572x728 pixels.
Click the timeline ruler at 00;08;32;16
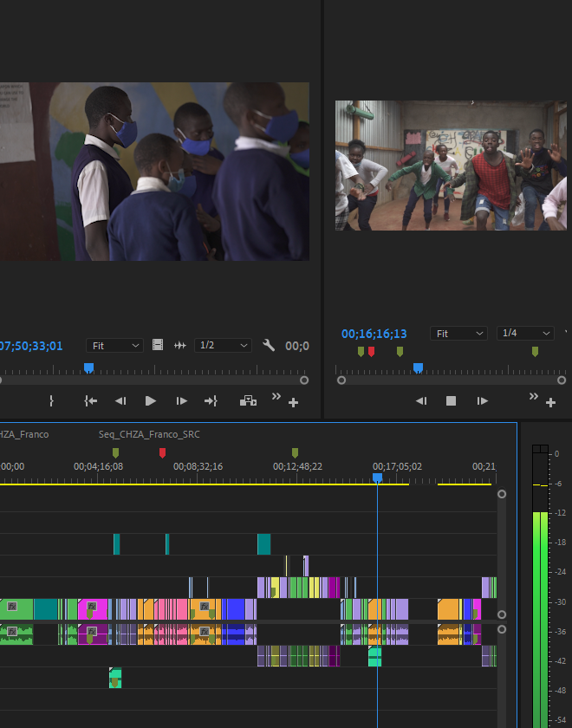coord(198,466)
